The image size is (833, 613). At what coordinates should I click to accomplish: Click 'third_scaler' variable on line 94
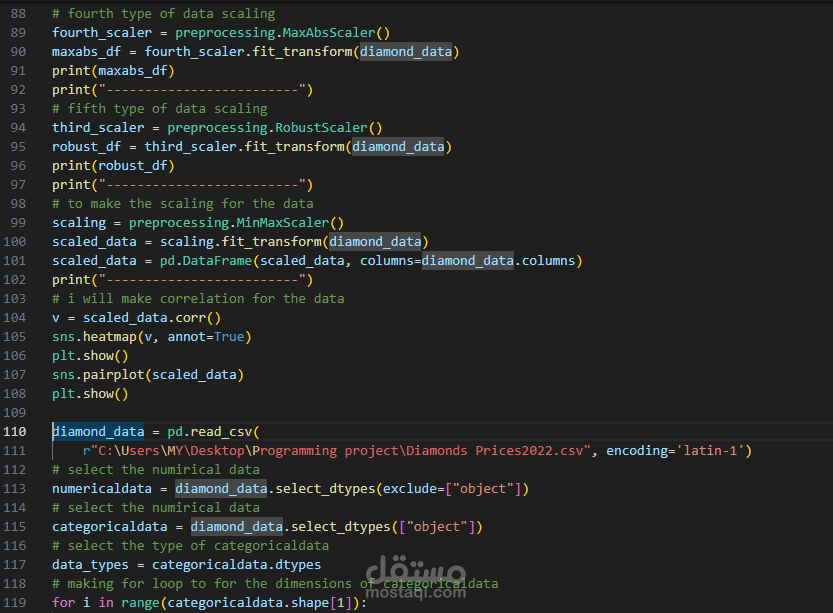point(98,127)
